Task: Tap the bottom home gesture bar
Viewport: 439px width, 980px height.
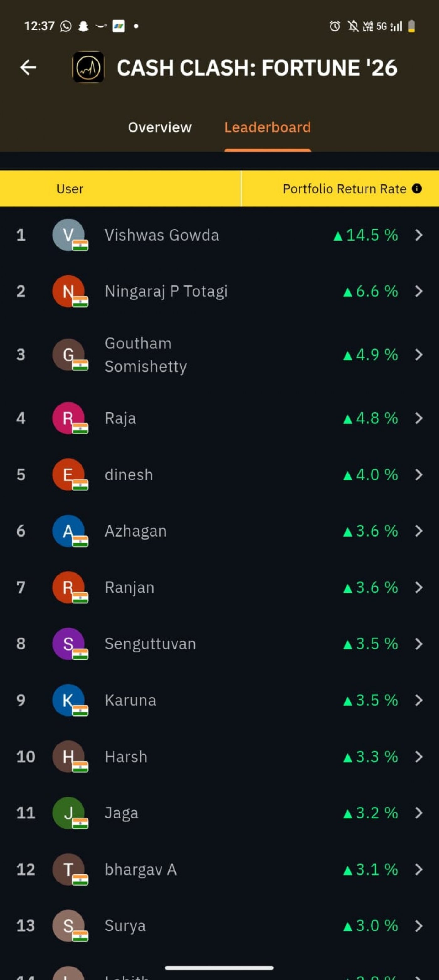Action: (x=219, y=967)
